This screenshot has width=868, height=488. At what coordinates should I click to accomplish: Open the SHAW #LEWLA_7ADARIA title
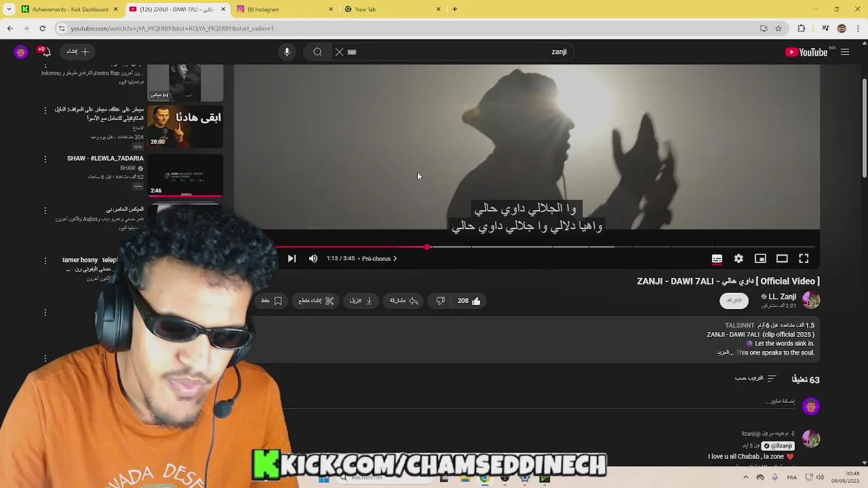point(105,159)
